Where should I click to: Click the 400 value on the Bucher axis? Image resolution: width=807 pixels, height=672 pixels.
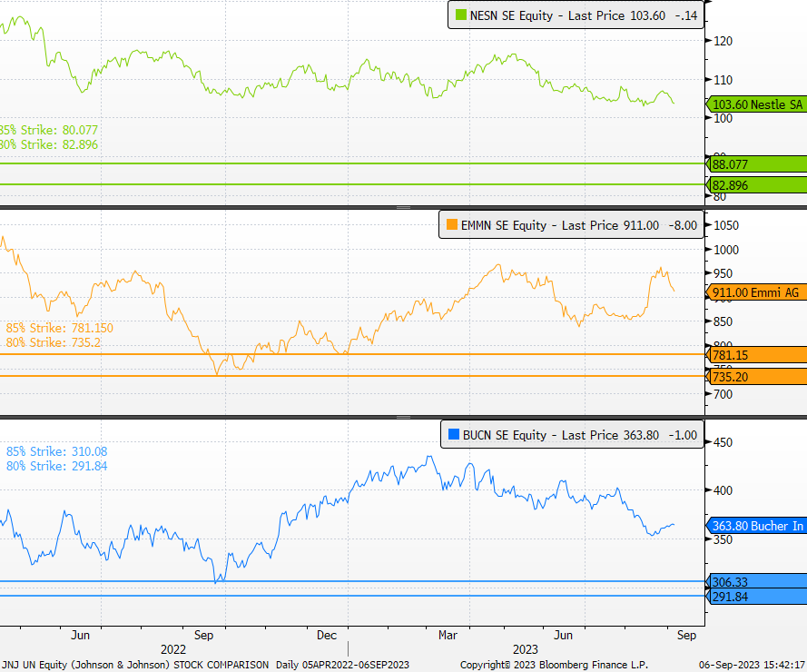click(x=723, y=490)
